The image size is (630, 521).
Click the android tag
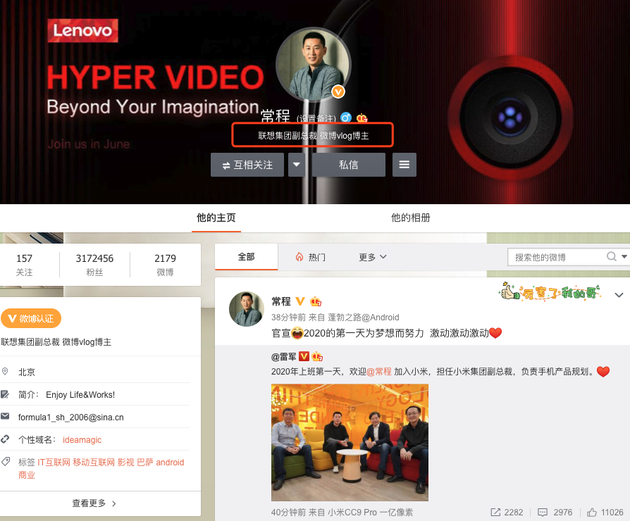tap(170, 462)
